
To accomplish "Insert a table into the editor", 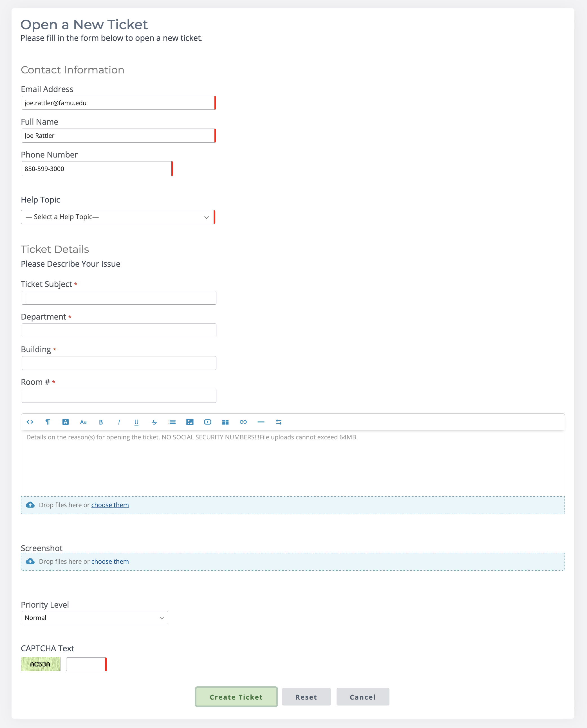I will click(225, 422).
